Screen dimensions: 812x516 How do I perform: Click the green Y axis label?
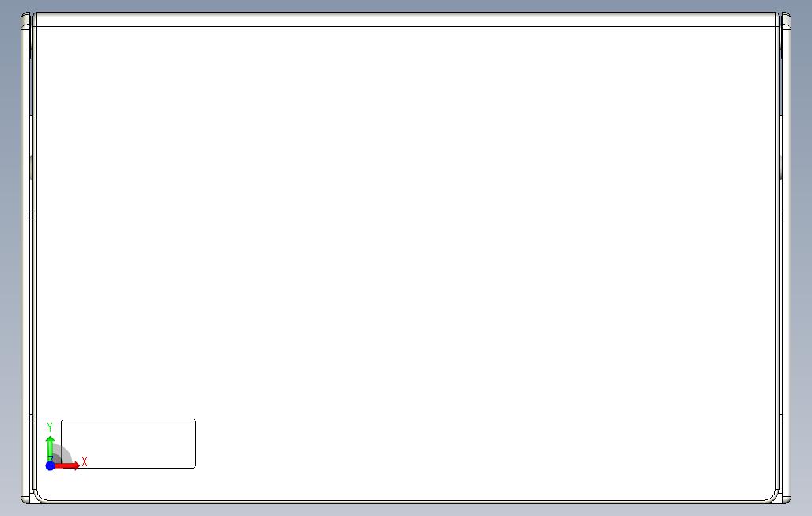pos(50,427)
